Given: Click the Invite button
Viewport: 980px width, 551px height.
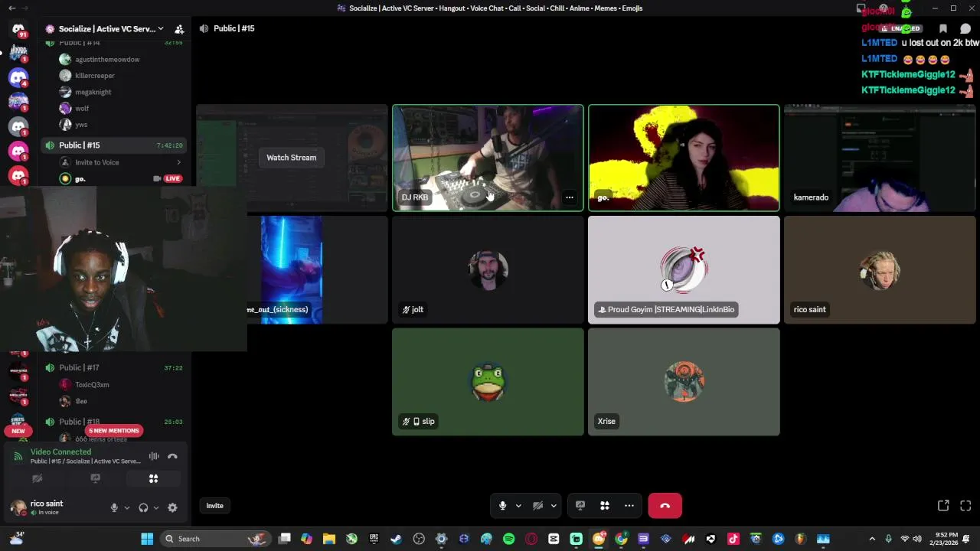Looking at the screenshot, I should [x=214, y=505].
